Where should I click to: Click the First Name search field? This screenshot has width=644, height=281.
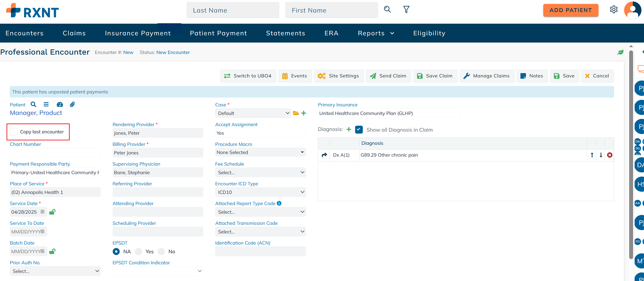pyautogui.click(x=331, y=10)
